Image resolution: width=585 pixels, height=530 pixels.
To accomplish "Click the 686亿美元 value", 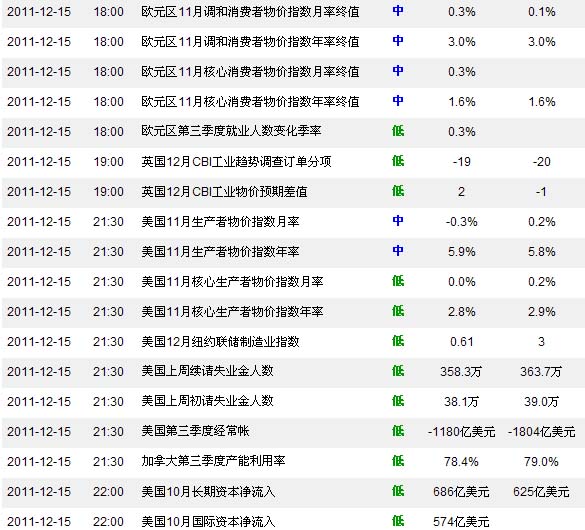I will pos(461,492).
